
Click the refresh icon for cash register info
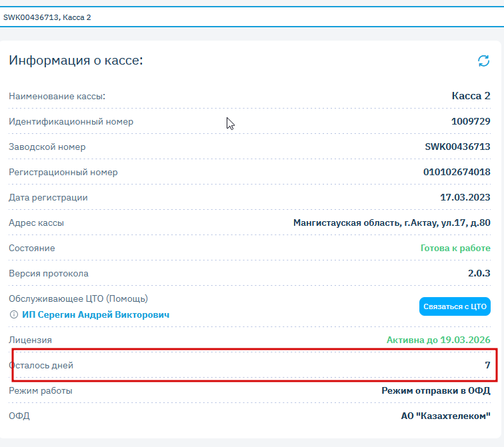(483, 61)
